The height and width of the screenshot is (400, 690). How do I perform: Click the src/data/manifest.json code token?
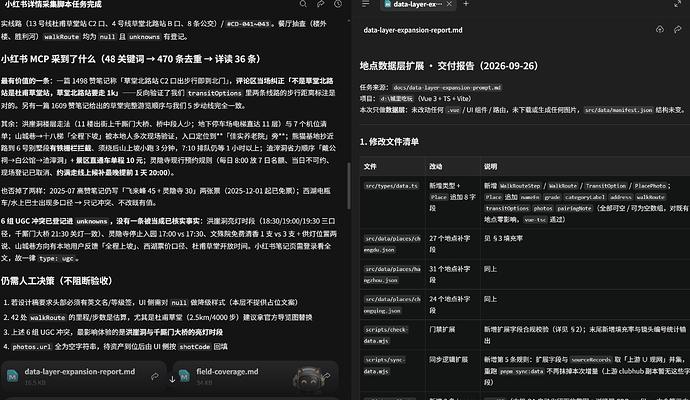pos(619,110)
